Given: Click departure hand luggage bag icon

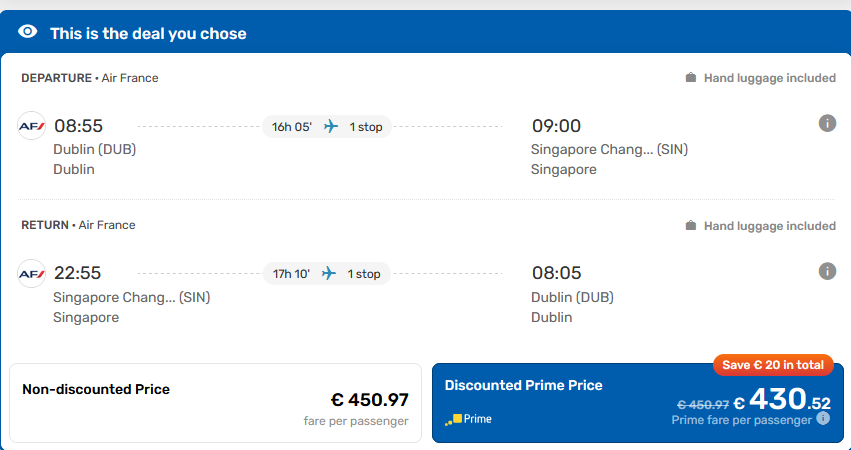Looking at the screenshot, I should 690,78.
